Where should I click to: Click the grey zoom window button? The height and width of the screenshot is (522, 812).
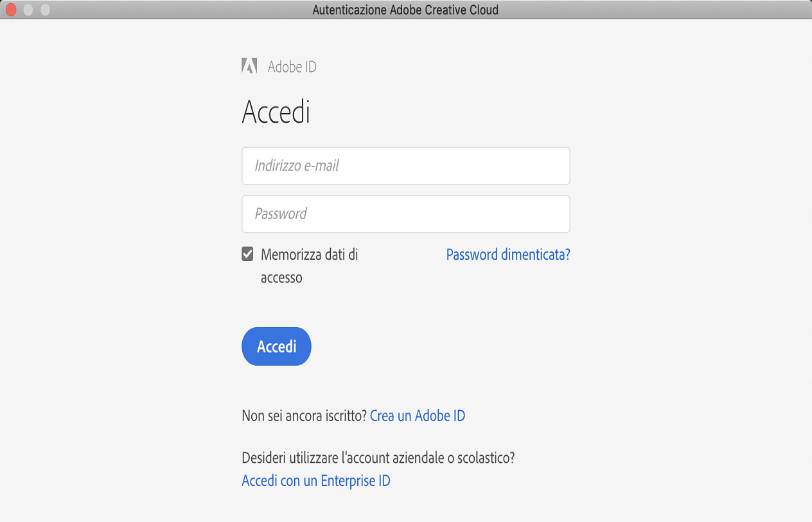click(45, 10)
